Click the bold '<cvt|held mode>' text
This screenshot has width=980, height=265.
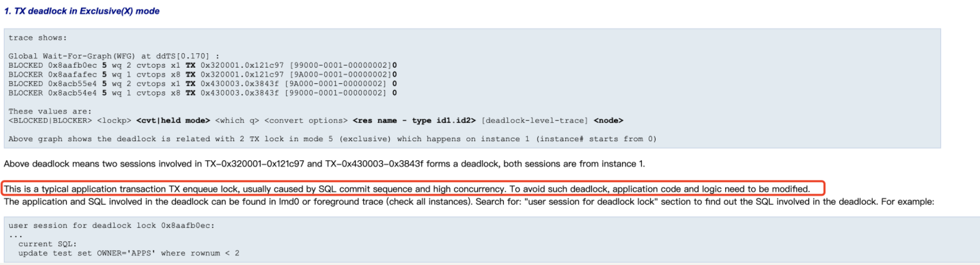[173, 121]
